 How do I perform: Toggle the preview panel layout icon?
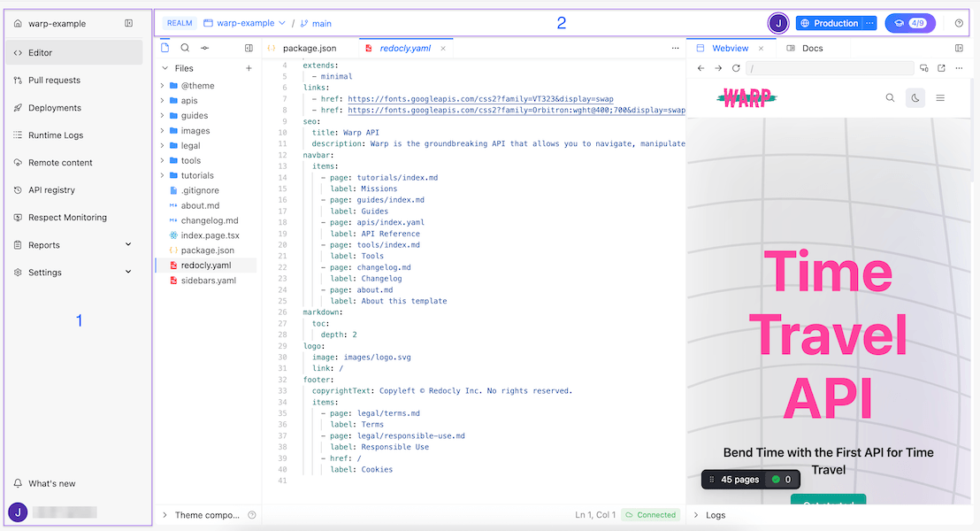point(960,48)
